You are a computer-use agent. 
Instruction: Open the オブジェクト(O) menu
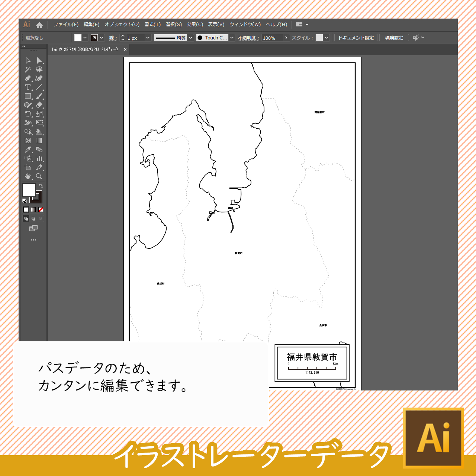pos(122,25)
